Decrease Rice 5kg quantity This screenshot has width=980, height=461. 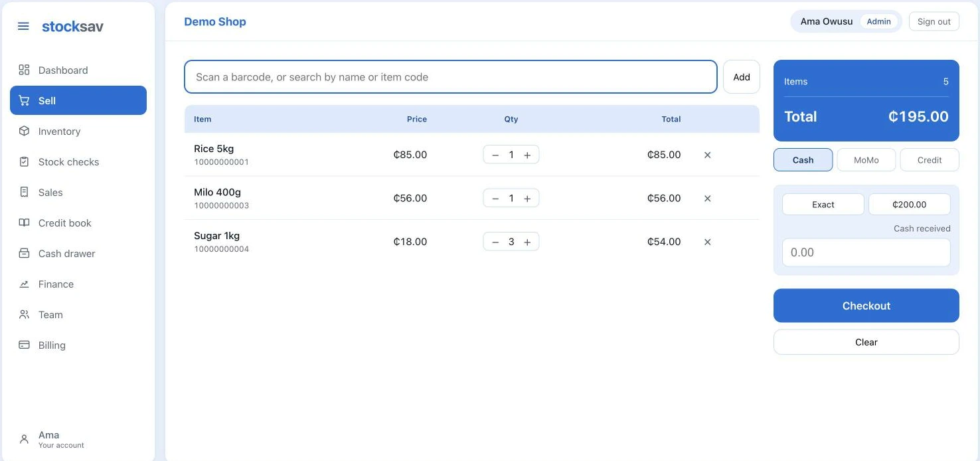[495, 155]
